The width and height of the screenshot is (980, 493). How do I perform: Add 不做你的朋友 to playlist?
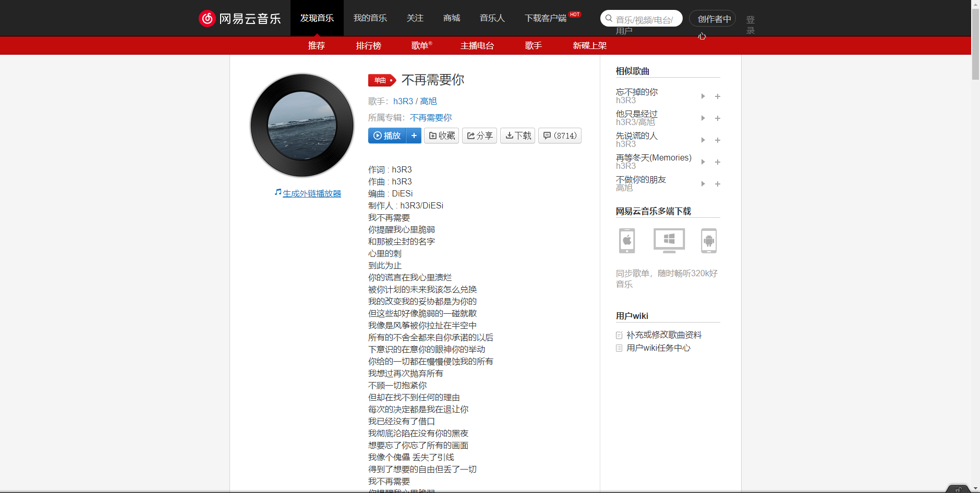point(717,184)
